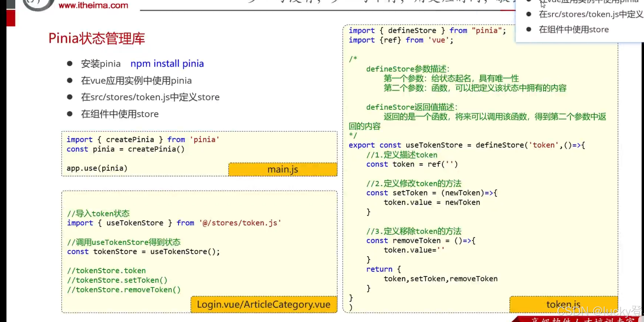644x322 pixels.
Task: Click the CSDN @lucky watermark
Action: click(598, 312)
